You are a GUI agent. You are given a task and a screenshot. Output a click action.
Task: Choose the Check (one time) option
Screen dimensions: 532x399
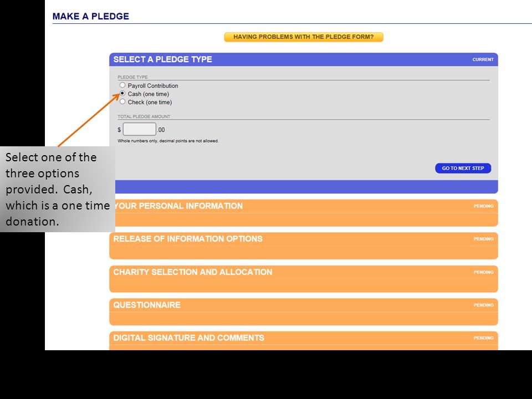click(x=122, y=101)
